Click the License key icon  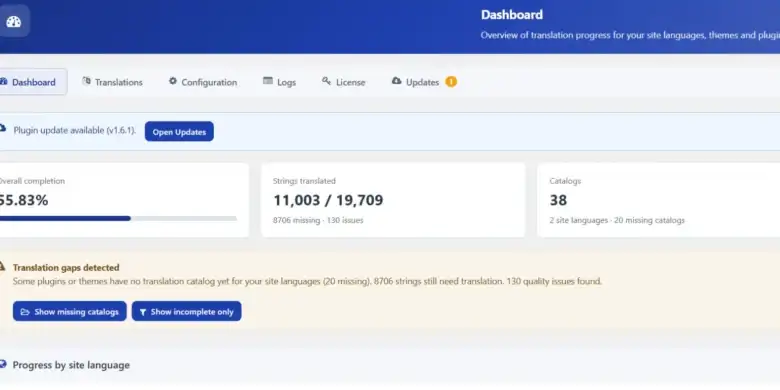[326, 81]
